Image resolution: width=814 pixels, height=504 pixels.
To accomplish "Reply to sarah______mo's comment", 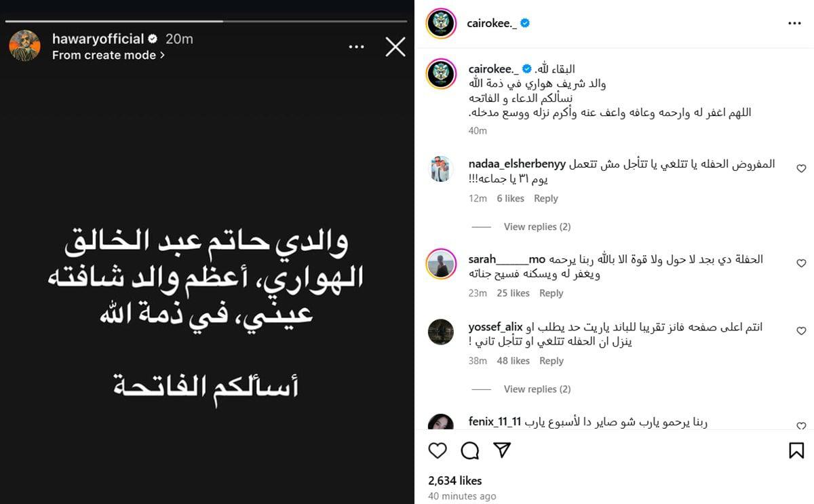I will click(551, 293).
